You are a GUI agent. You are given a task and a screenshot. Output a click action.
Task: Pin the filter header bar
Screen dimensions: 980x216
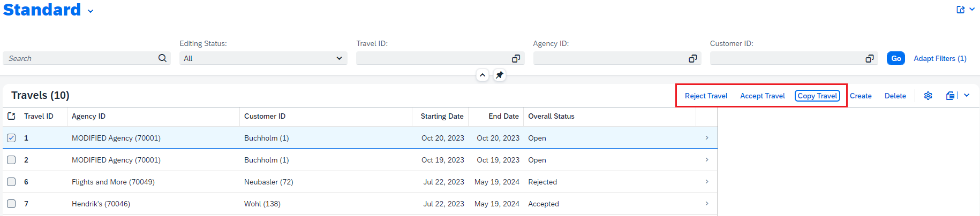[499, 75]
